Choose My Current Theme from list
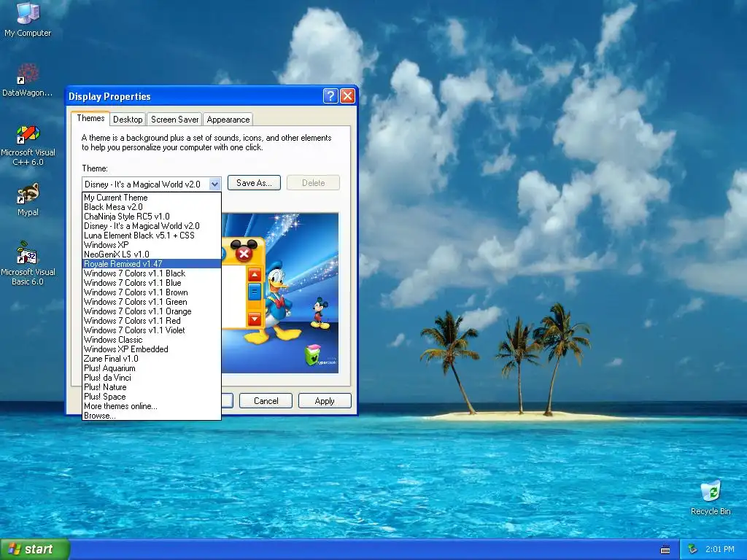Viewport: 747px width, 560px height. [x=152, y=198]
